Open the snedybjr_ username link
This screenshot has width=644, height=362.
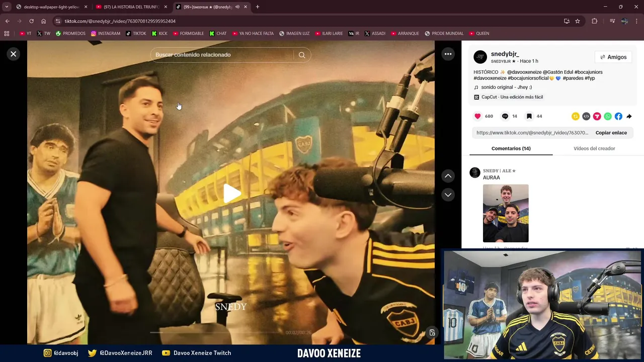(505, 54)
